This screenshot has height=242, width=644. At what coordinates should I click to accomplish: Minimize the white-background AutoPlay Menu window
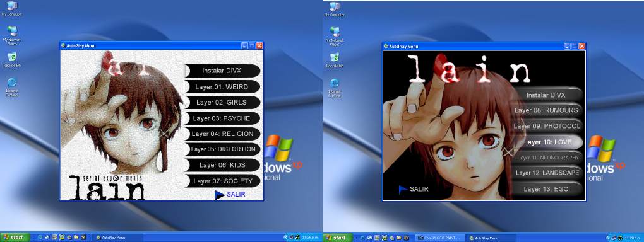pyautogui.click(x=244, y=45)
